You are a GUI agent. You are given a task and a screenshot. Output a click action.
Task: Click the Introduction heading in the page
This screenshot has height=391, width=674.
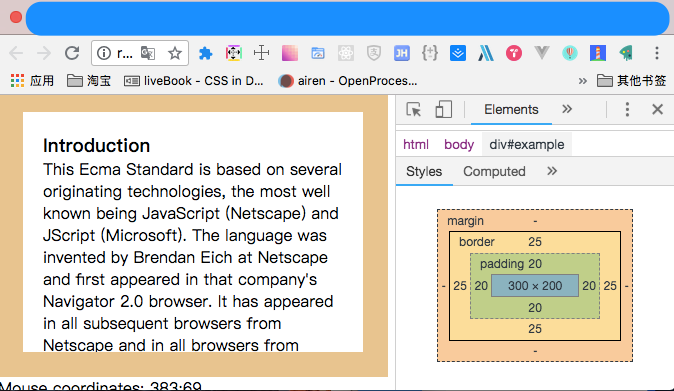96,146
